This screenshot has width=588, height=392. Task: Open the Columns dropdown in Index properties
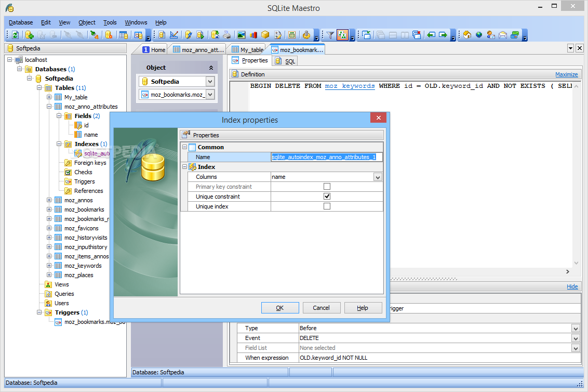click(378, 177)
